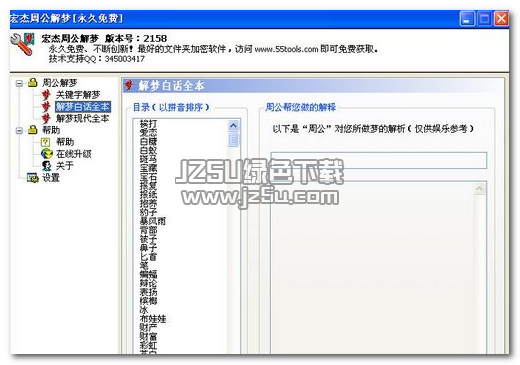
Task: Select 彩虹 in the directory list
Action: pyautogui.click(x=148, y=345)
